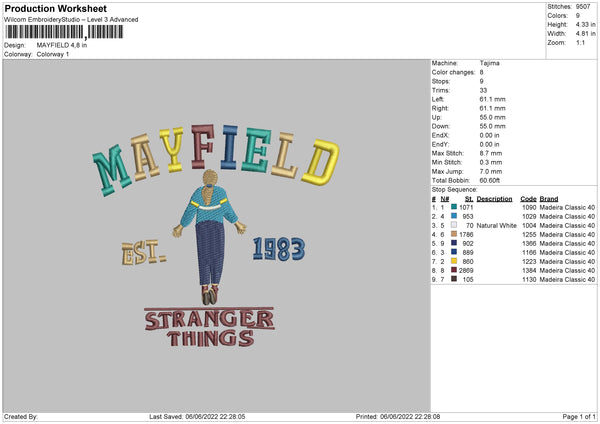Click the STRANGER THINGS logo in the design
Viewport: 600px width, 424px height.
coord(209,327)
